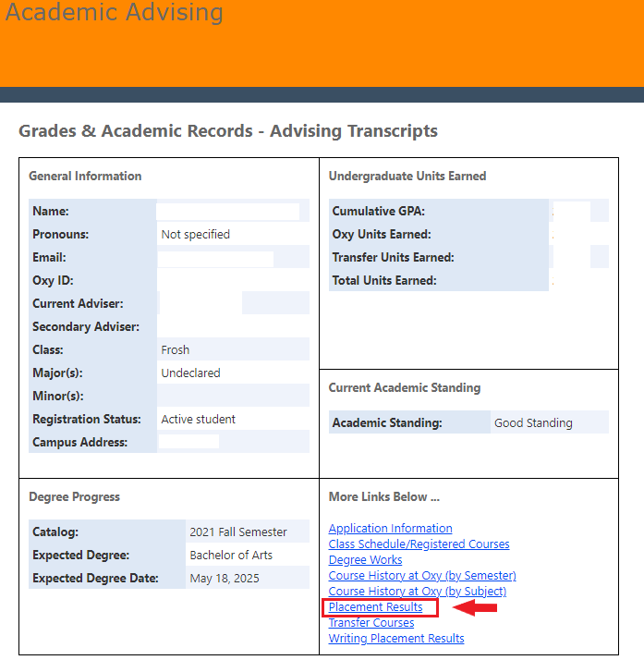Click the Oxy Units Earned: label

pyautogui.click(x=382, y=234)
